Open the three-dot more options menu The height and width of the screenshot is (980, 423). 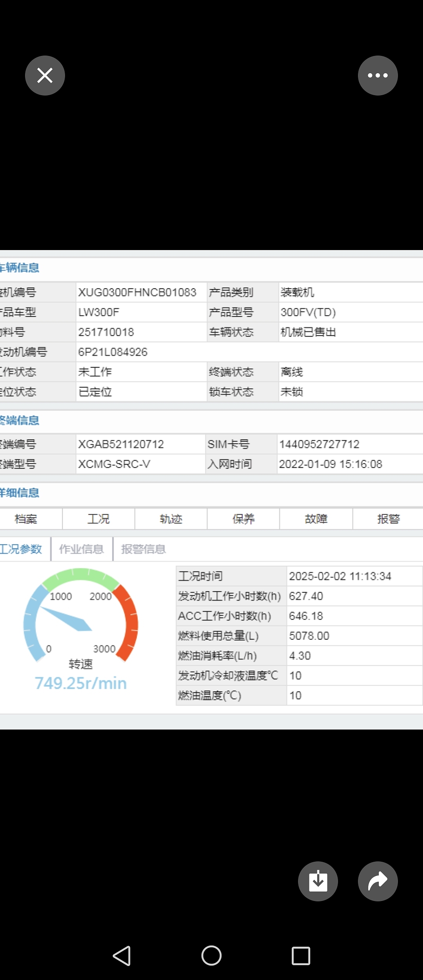click(x=378, y=76)
